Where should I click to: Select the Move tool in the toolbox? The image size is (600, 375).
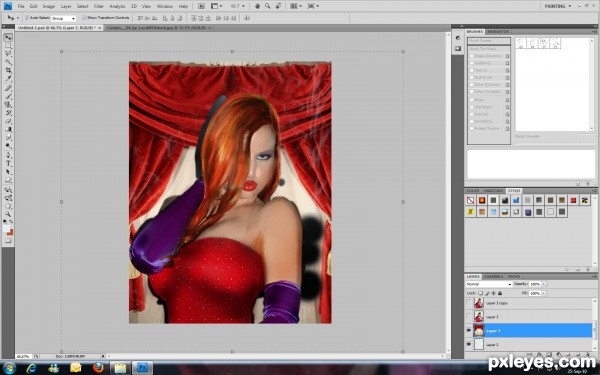click(8, 38)
